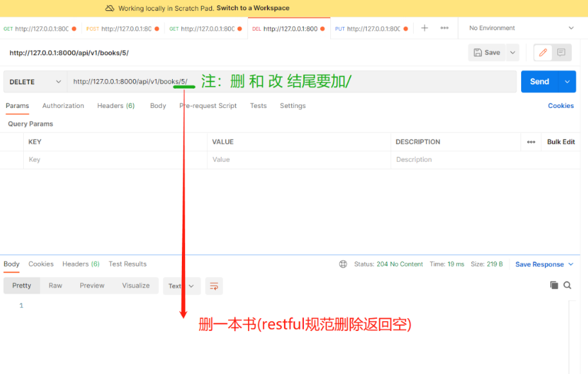This screenshot has width=588, height=374.
Task: Toggle the response word wrap icon
Action: point(214,286)
